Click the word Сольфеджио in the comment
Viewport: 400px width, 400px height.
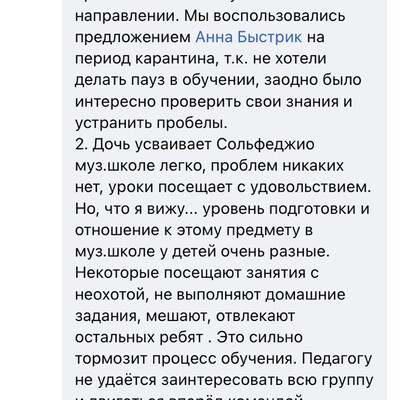[266, 145]
